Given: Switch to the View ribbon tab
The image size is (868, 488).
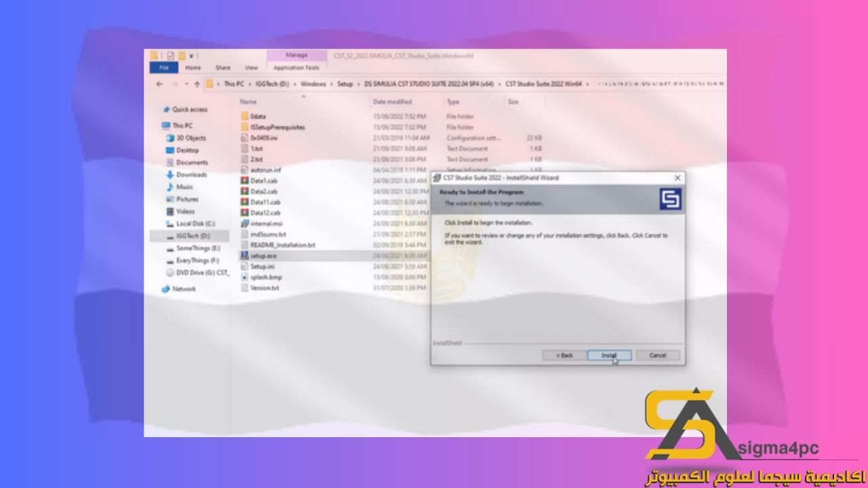Looking at the screenshot, I should point(252,68).
